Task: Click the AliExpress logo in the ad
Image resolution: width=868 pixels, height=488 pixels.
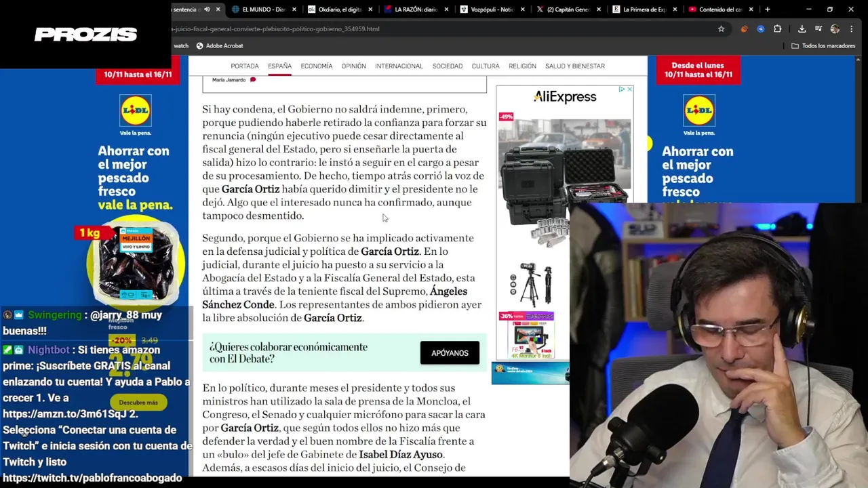Action: tap(565, 97)
